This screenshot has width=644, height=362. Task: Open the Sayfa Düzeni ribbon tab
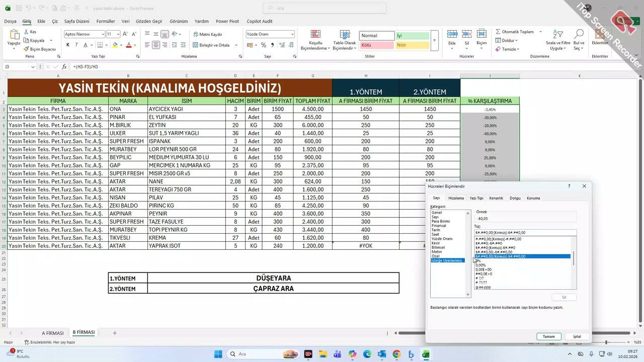coord(76,22)
